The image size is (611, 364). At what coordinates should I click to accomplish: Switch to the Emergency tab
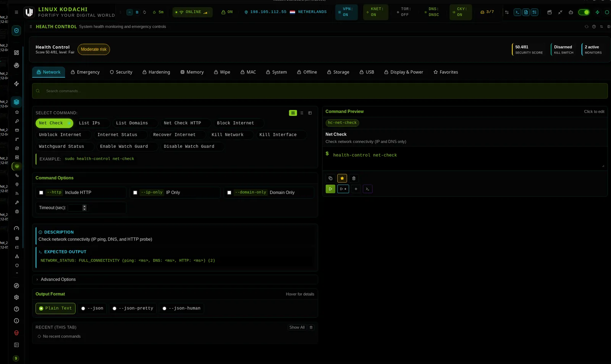click(x=85, y=72)
